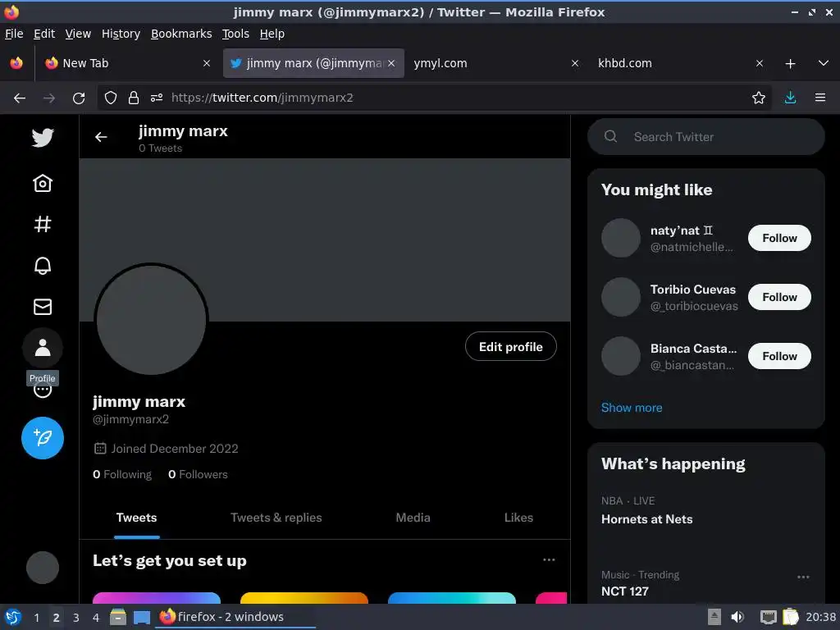
Task: Click the back arrow beside jimmy marx
Action: (x=101, y=137)
